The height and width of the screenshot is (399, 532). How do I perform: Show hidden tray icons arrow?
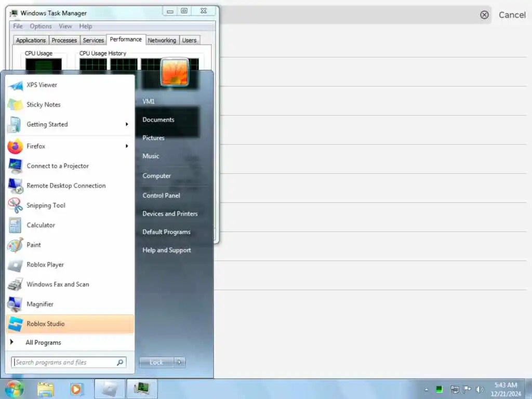coord(427,390)
